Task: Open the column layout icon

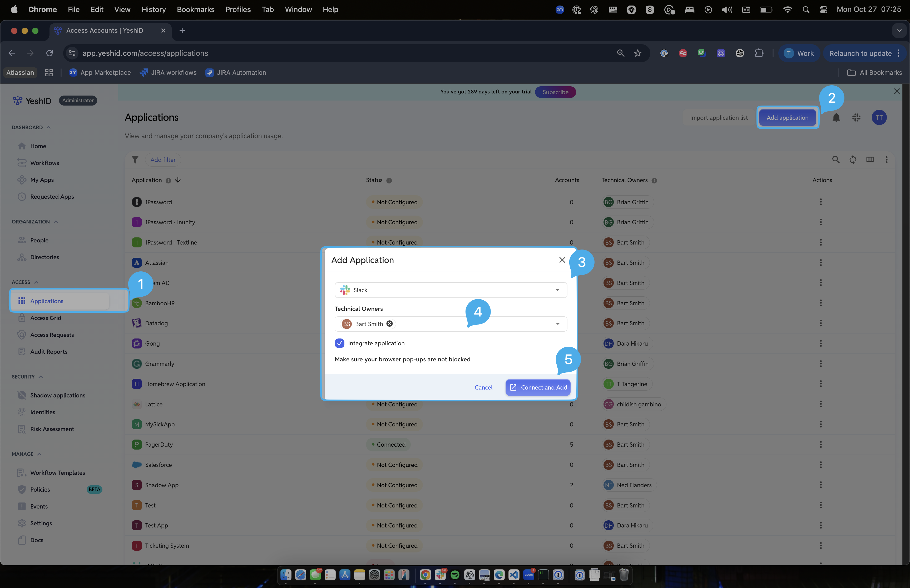Action: pyautogui.click(x=870, y=160)
